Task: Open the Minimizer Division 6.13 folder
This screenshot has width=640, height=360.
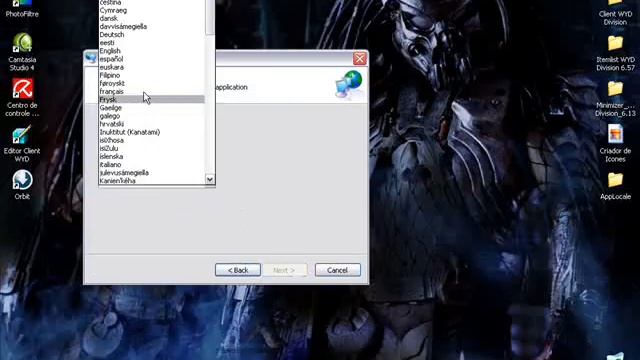Action: point(615,99)
